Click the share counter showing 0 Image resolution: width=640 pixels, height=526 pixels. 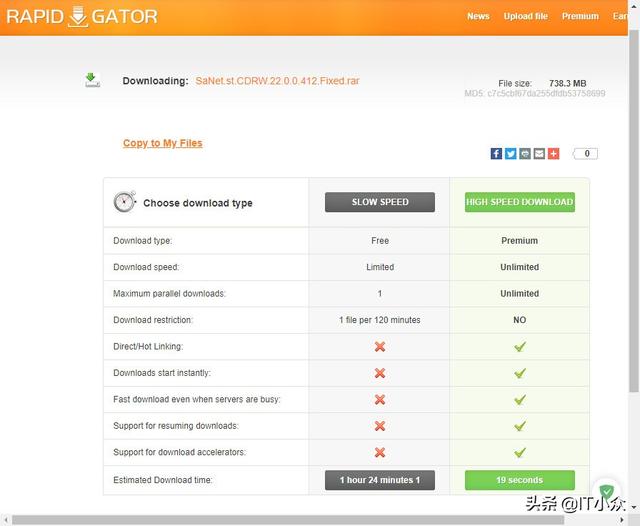586,153
